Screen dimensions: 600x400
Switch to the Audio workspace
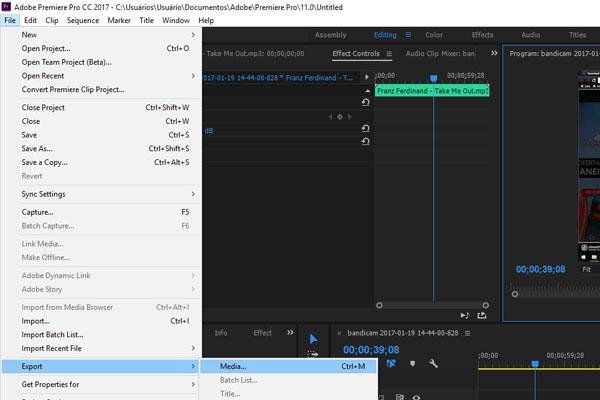click(531, 35)
